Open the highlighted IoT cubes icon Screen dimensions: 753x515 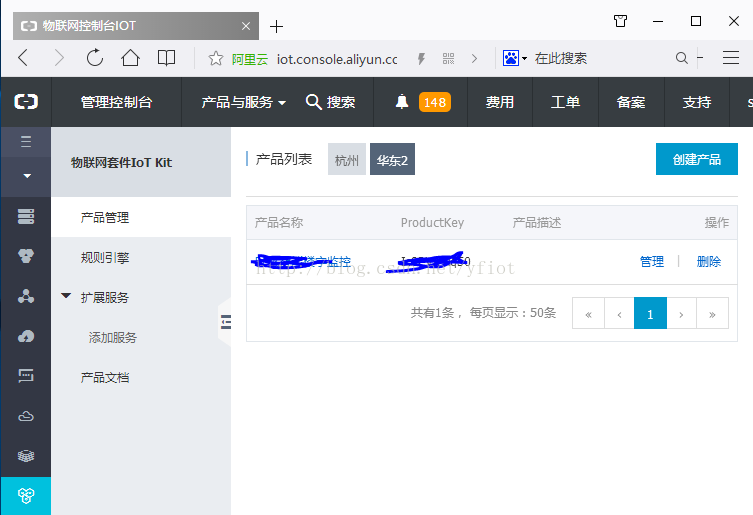click(26, 495)
